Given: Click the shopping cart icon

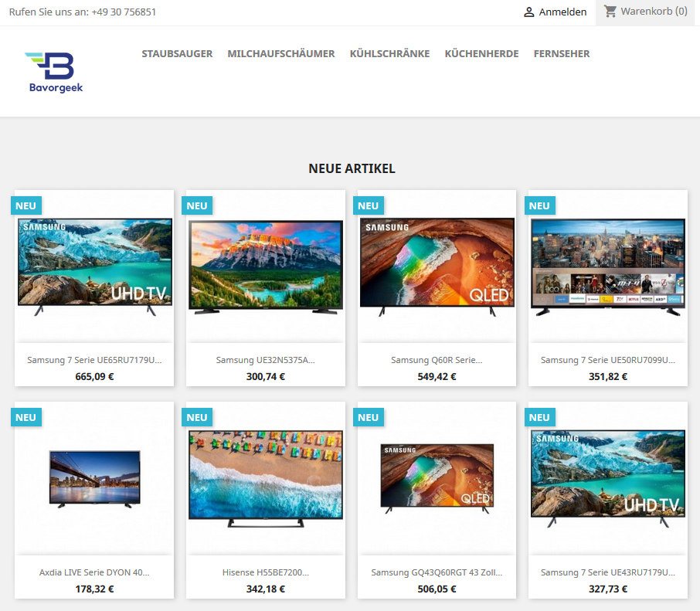Looking at the screenshot, I should tap(610, 11).
